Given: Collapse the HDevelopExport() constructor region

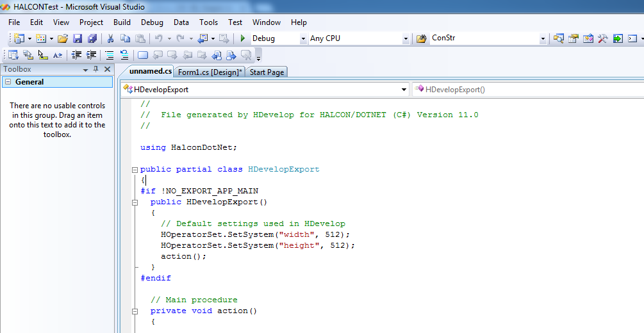Looking at the screenshot, I should [x=135, y=202].
